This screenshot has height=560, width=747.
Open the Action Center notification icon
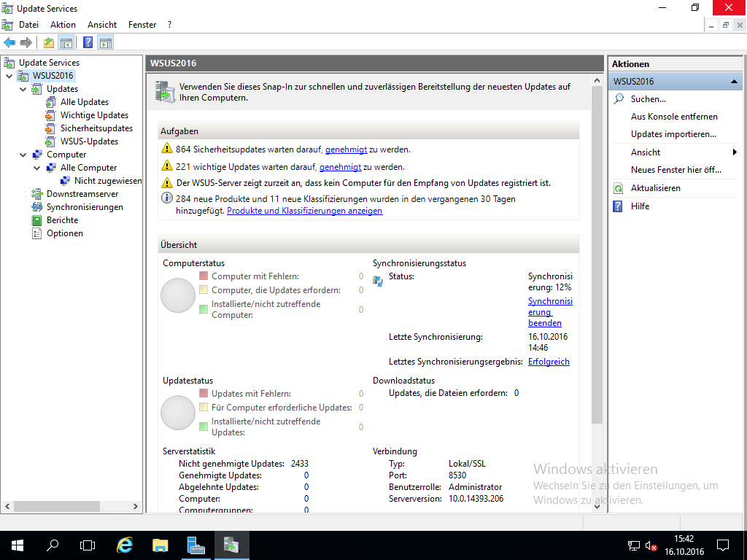[x=723, y=545]
